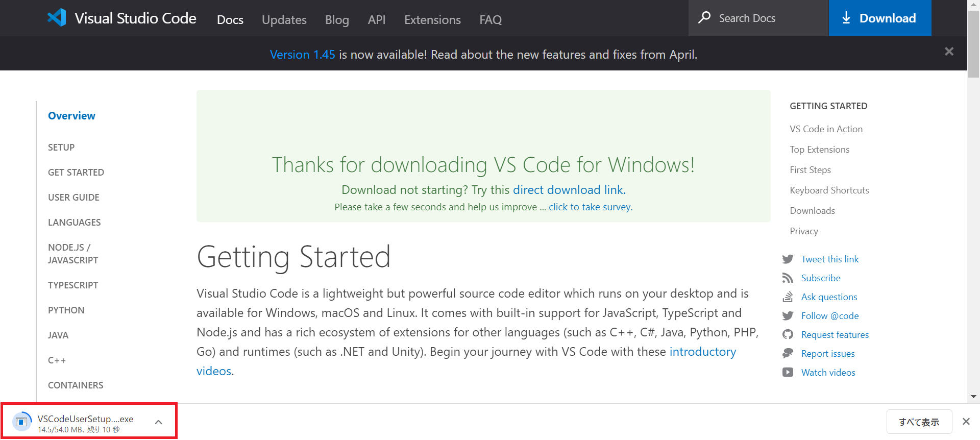Screen dimensions: 980x440
Task: Click the Watch videos link
Action: tap(828, 373)
